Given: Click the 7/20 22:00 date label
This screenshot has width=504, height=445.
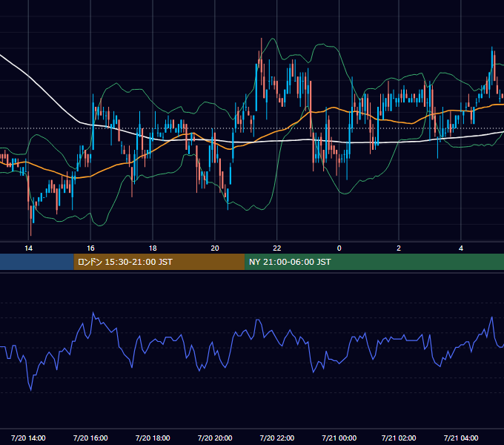Looking at the screenshot, I should (276, 438).
